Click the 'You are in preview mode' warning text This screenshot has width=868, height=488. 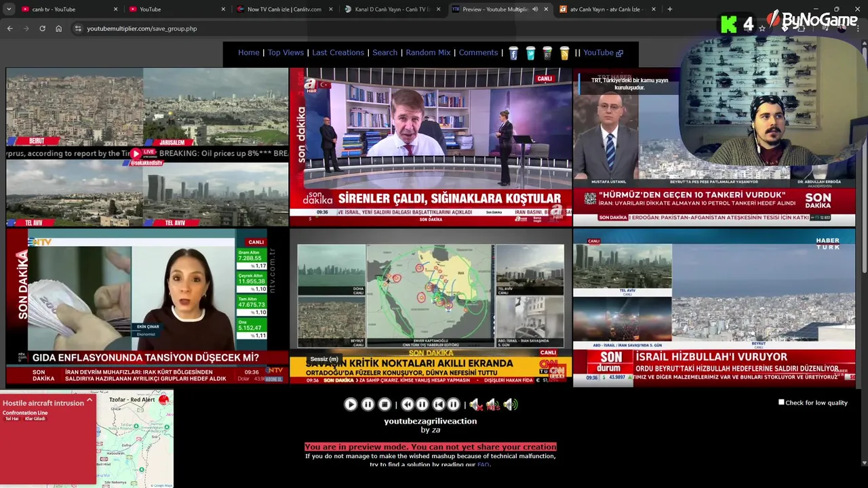(430, 447)
